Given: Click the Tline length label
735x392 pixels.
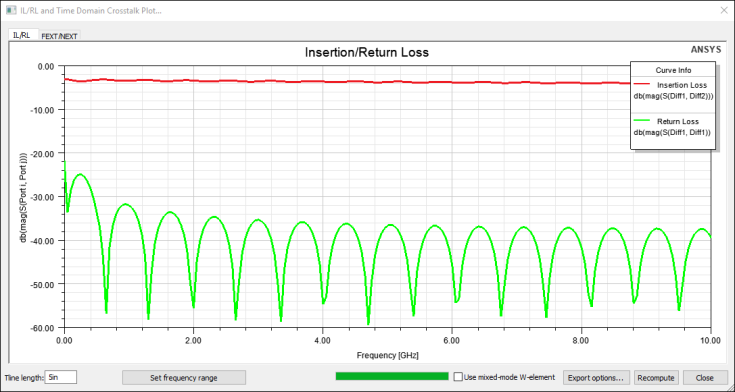Looking at the screenshot, I should coord(23,377).
